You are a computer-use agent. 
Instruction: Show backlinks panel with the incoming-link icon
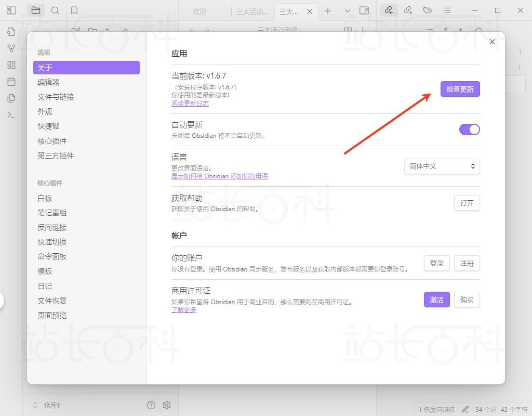click(x=389, y=10)
